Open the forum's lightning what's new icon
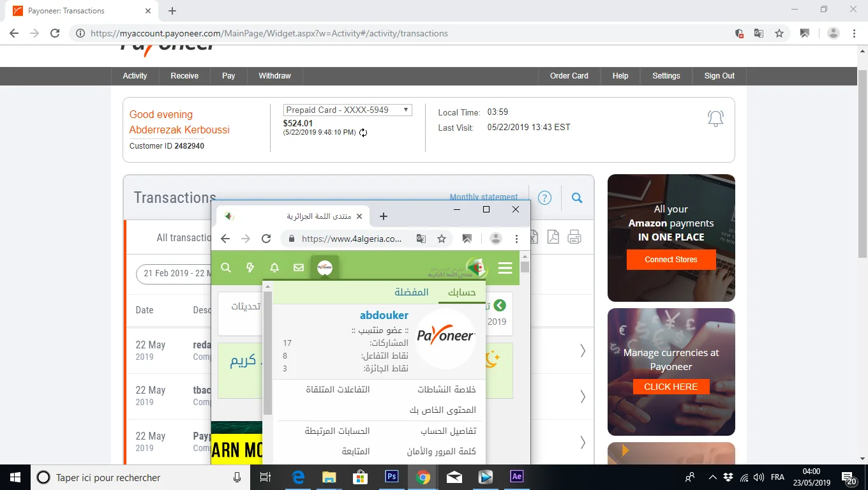 (250, 268)
